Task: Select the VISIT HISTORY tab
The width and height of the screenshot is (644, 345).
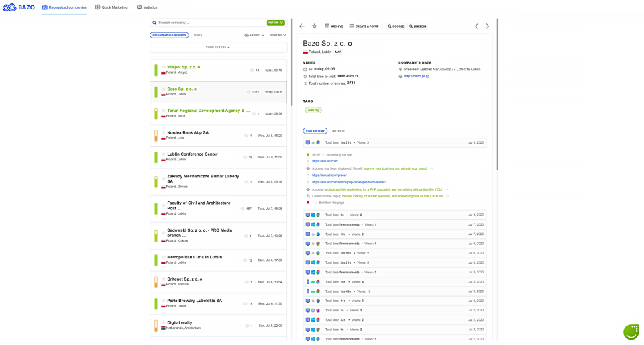Action: click(315, 131)
